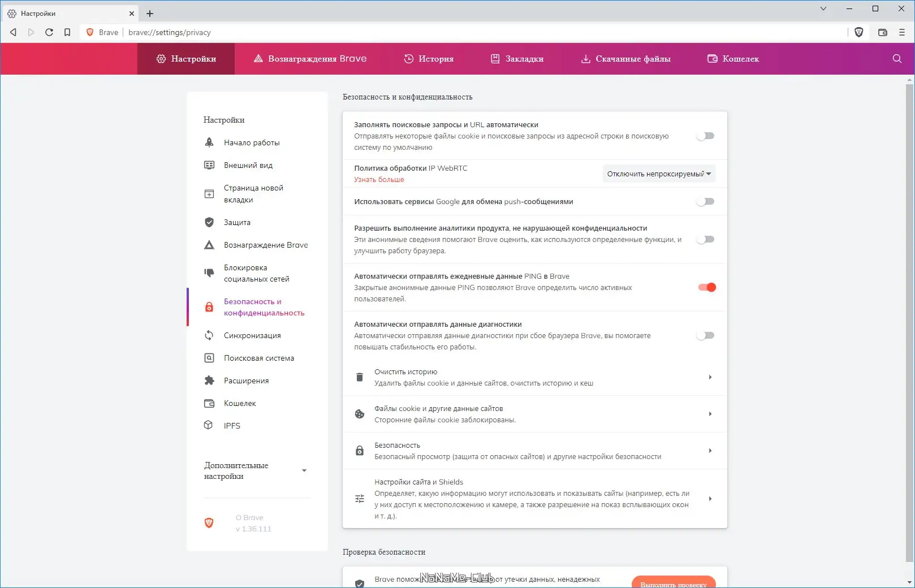
Task: Open Внешний вид settings section
Action: coord(248,165)
